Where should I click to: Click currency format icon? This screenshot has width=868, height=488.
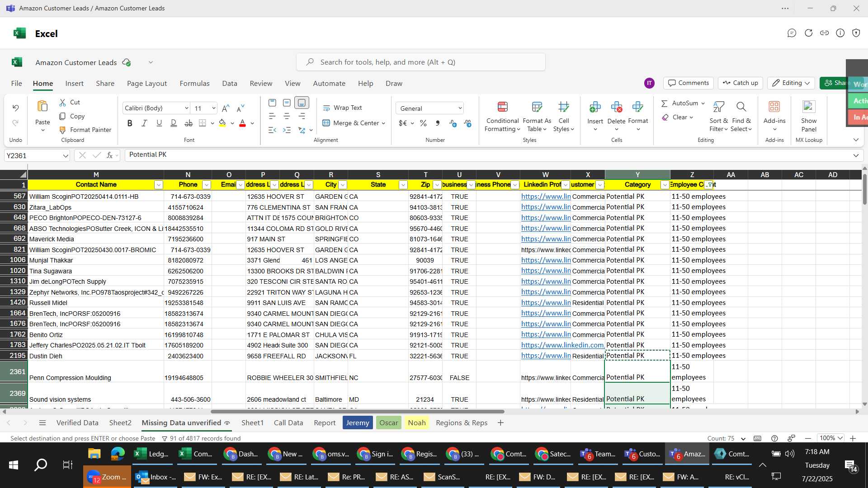pos(403,123)
